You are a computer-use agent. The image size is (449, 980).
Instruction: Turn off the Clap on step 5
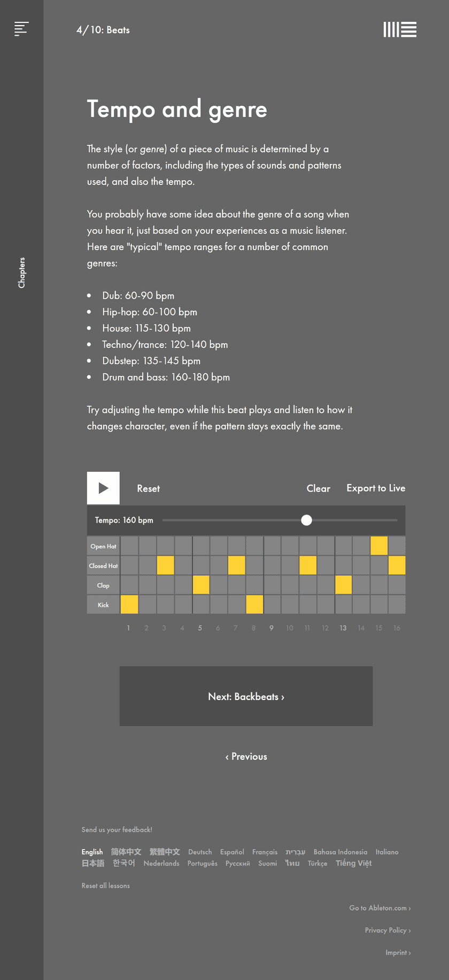(200, 585)
